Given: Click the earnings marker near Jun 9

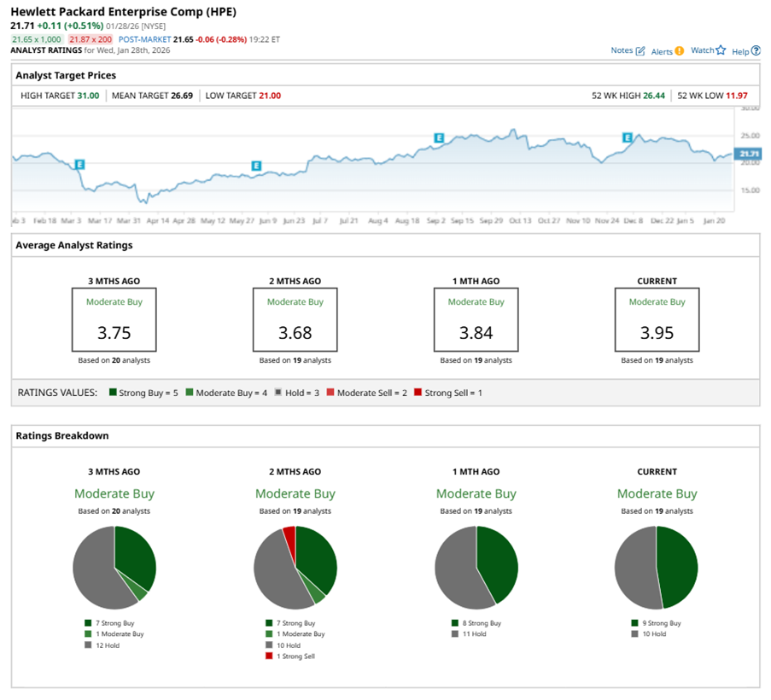Looking at the screenshot, I should (x=256, y=166).
